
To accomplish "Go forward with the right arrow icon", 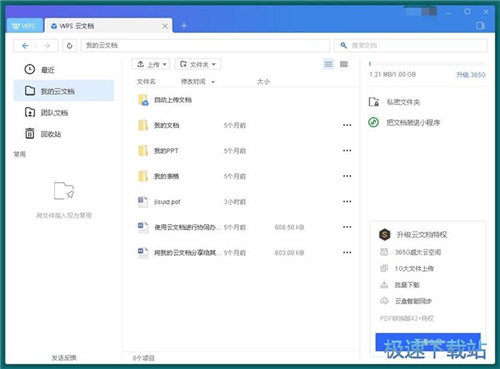I will [47, 46].
